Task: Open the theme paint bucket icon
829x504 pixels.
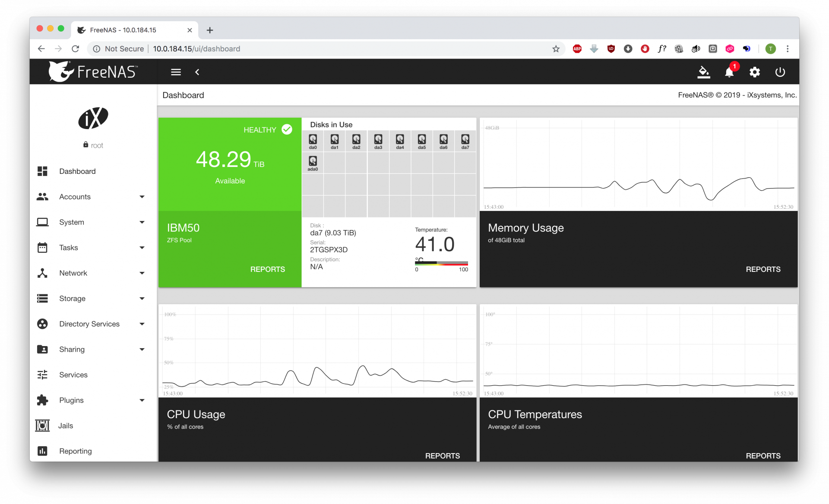Action: coord(703,72)
